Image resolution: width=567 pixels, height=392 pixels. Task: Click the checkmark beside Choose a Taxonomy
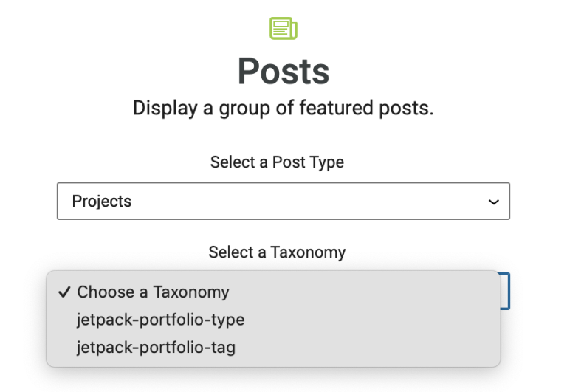[x=64, y=292]
